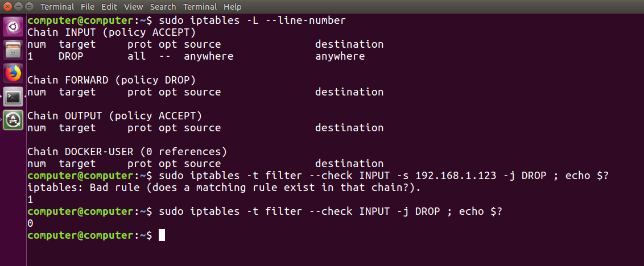The width and height of the screenshot is (644, 266).
Task: Launch Firefox from the dock
Action: [x=13, y=73]
